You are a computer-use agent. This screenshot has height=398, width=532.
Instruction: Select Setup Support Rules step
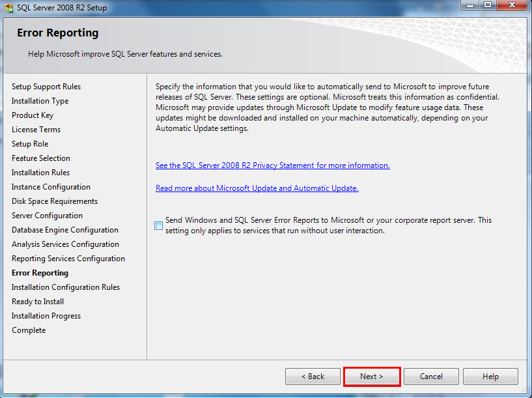click(46, 87)
